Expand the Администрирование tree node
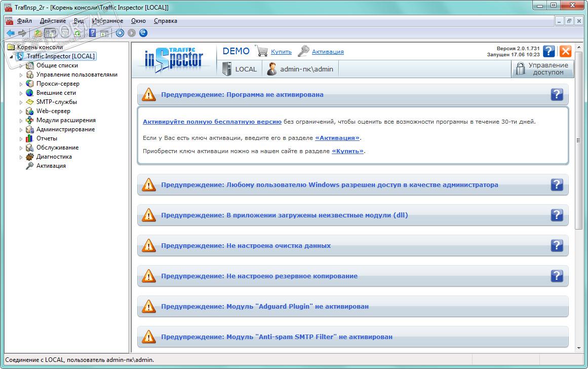Viewport: 588px width, 369px height. 21,130
